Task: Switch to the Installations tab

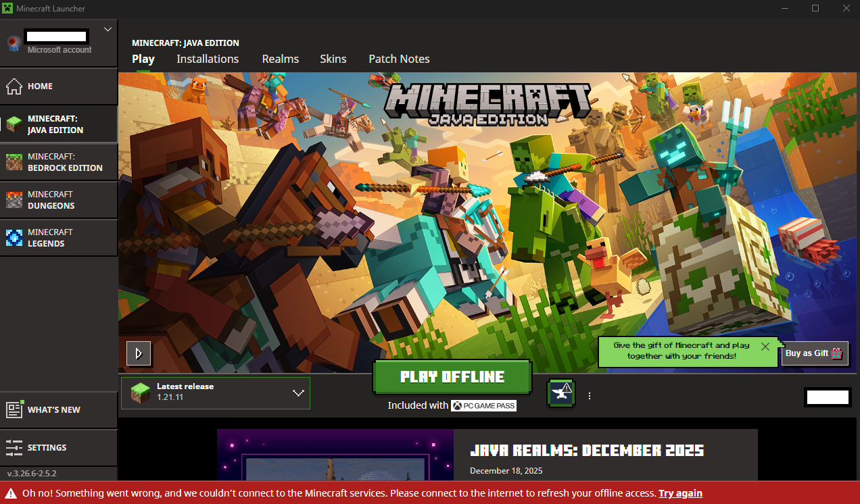Action: pyautogui.click(x=208, y=59)
